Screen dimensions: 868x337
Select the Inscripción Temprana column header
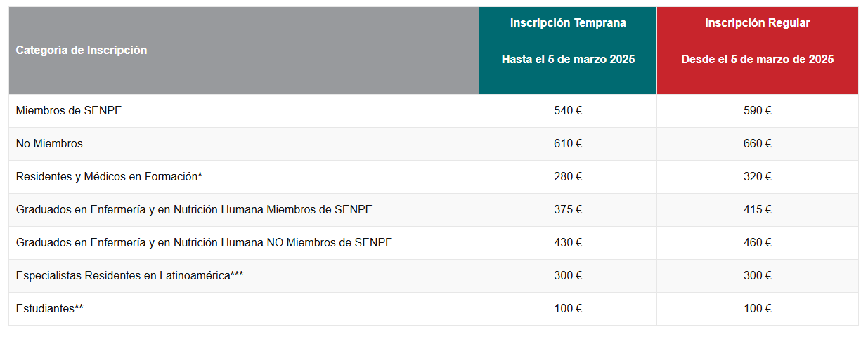(568, 51)
